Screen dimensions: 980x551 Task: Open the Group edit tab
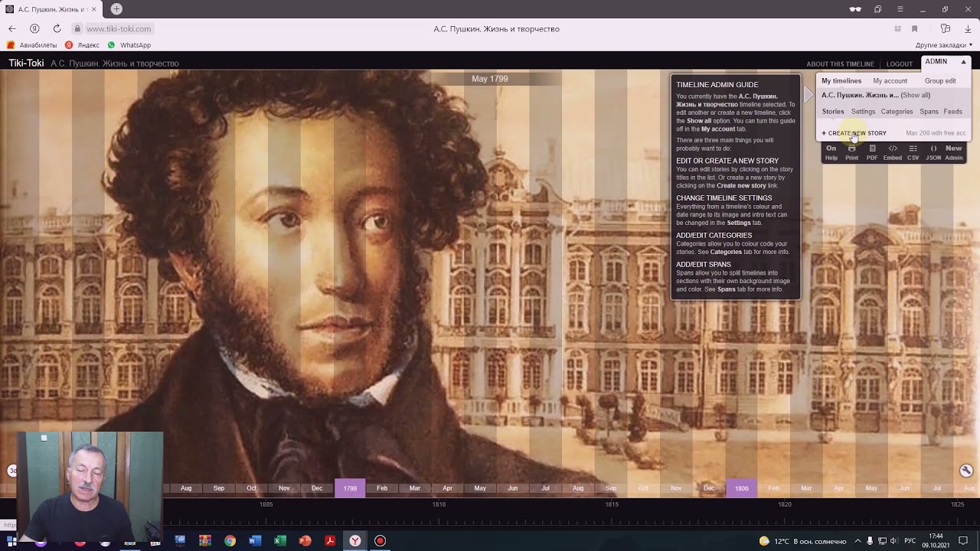[x=940, y=81]
